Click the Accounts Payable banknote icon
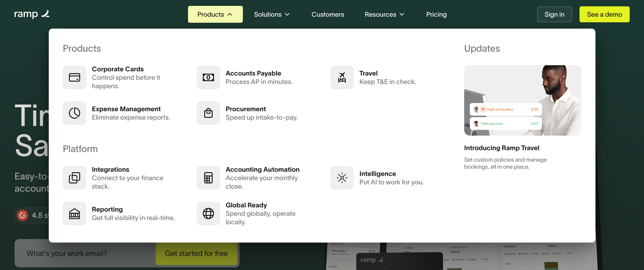The image size is (644, 270). pos(208,77)
